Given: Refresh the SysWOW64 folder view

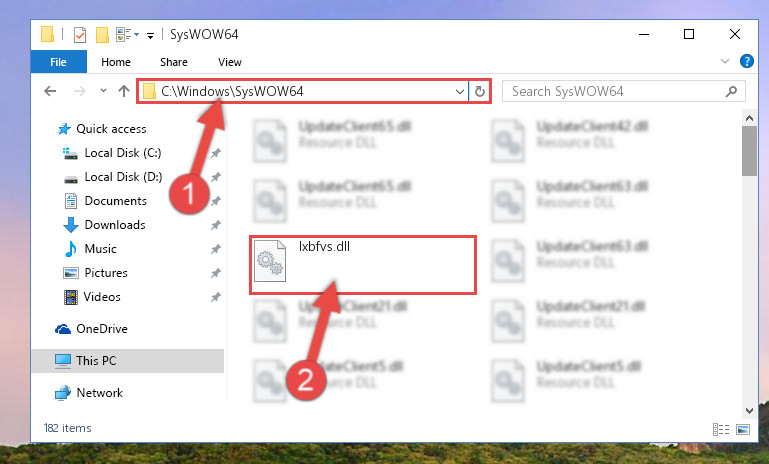Looking at the screenshot, I should [x=480, y=91].
